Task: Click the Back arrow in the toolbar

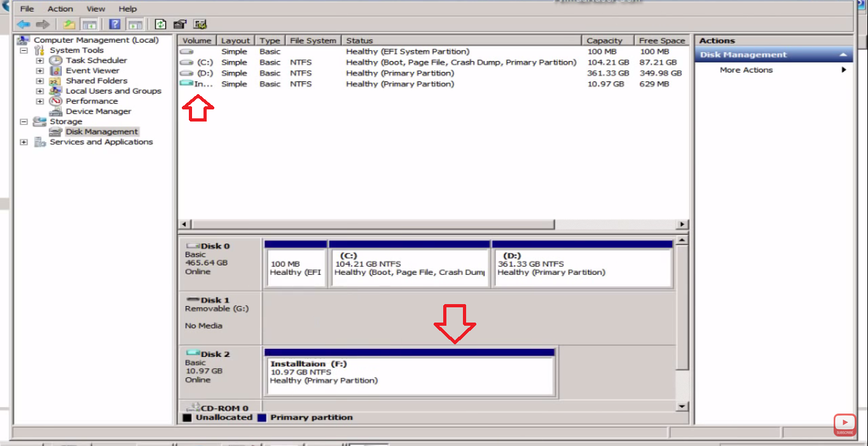Action: point(24,24)
